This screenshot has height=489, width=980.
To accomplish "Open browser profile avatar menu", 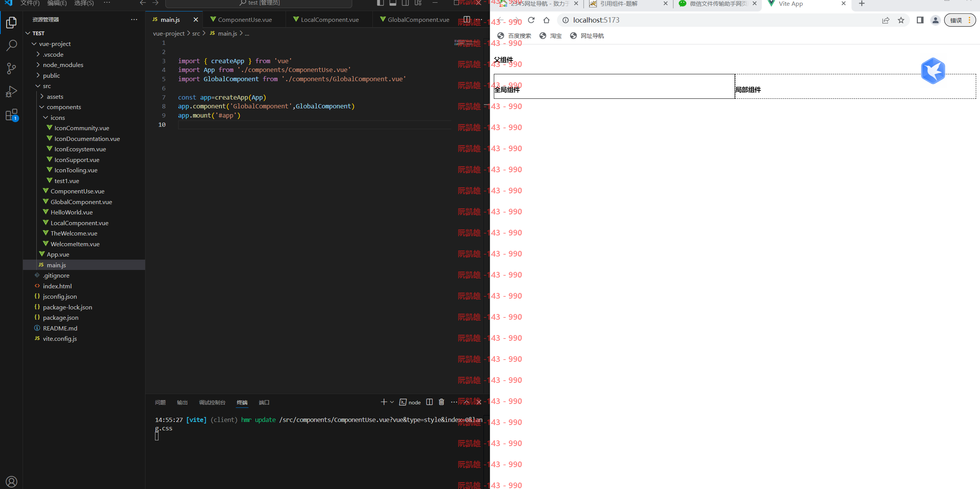I will pos(936,20).
